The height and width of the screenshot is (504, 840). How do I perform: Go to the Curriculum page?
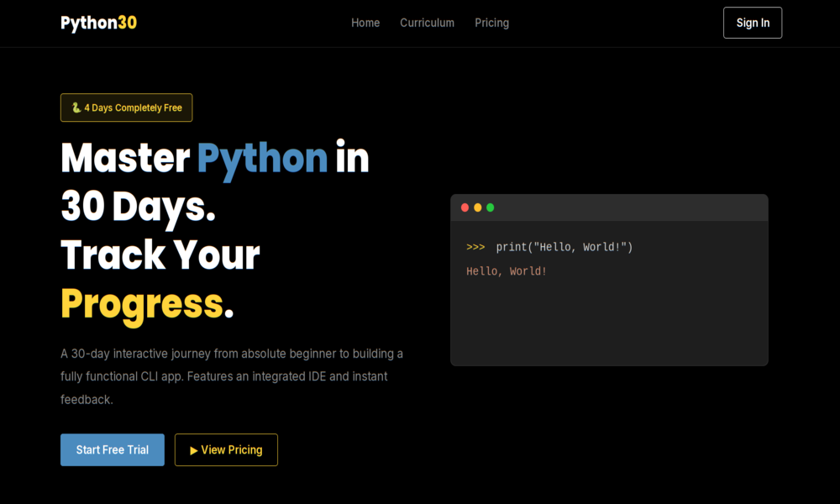pos(427,23)
